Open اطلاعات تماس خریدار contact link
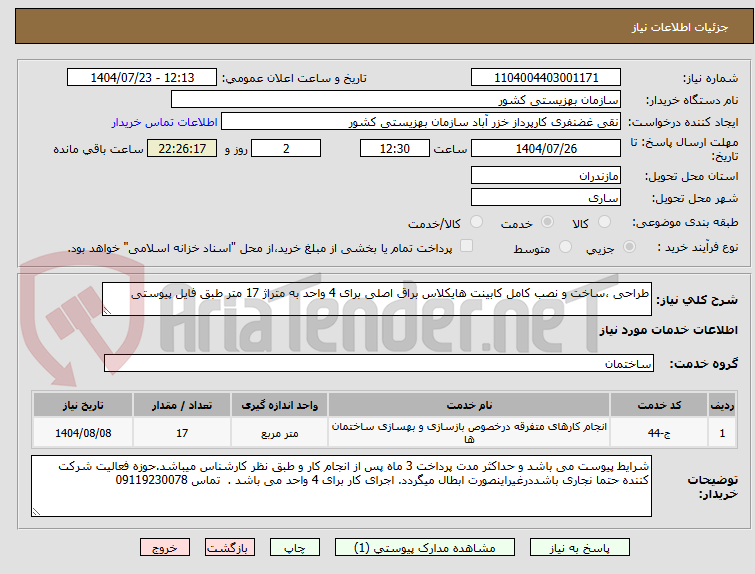The image size is (755, 574). point(165,122)
